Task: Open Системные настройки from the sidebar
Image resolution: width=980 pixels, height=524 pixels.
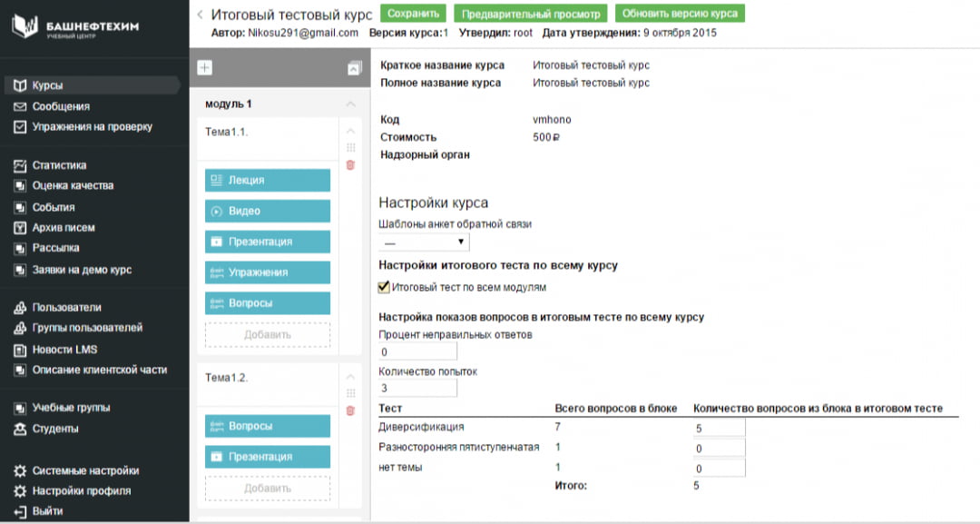Action: pyautogui.click(x=85, y=470)
